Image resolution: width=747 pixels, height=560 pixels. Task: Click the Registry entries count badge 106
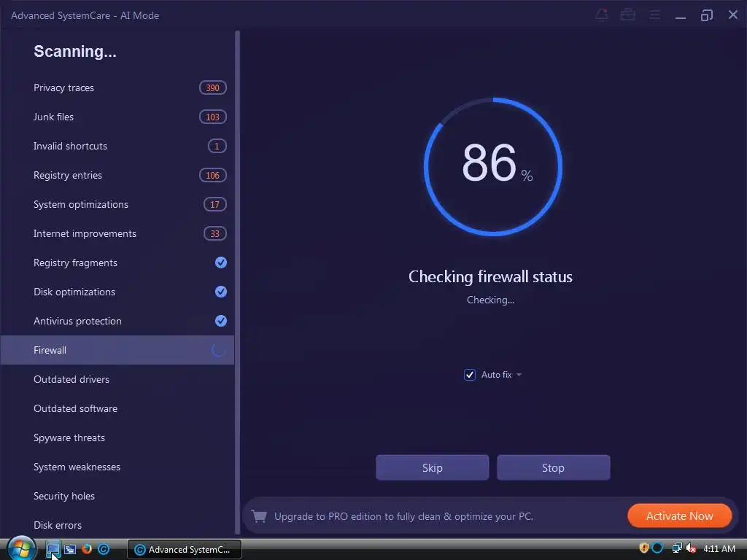pyautogui.click(x=212, y=175)
